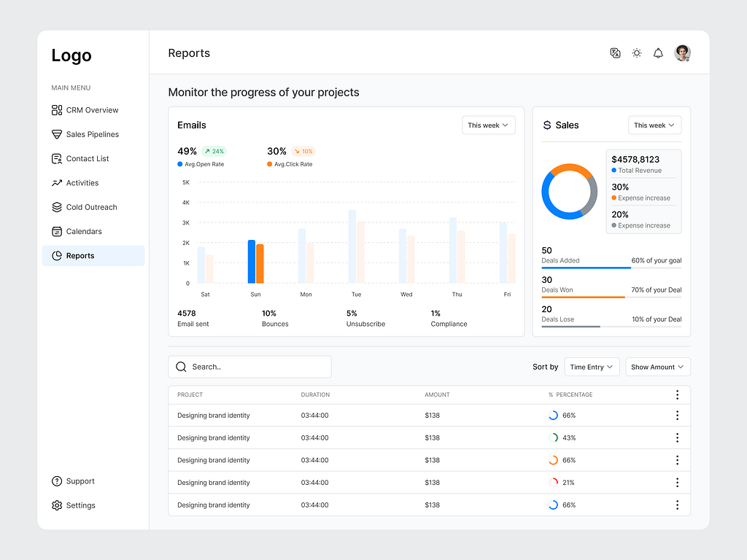This screenshot has height=560, width=747.
Task: Click the notification bell icon
Action: [658, 53]
